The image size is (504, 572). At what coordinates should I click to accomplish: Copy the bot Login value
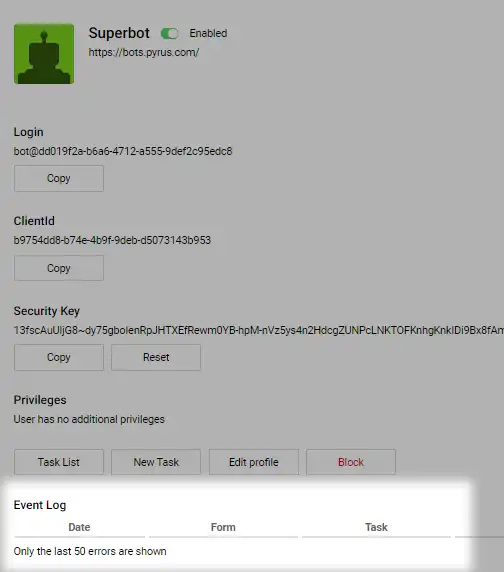[x=59, y=178]
